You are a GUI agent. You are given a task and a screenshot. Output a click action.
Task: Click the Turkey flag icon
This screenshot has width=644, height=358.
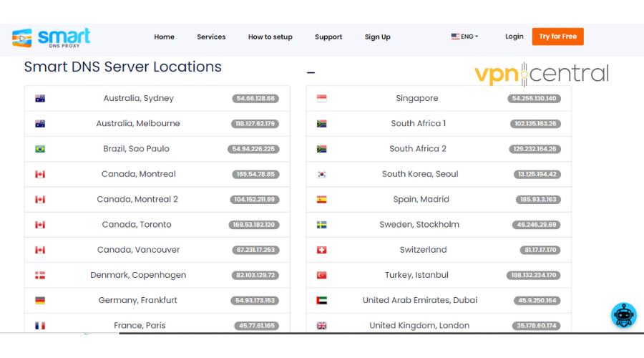coord(321,276)
